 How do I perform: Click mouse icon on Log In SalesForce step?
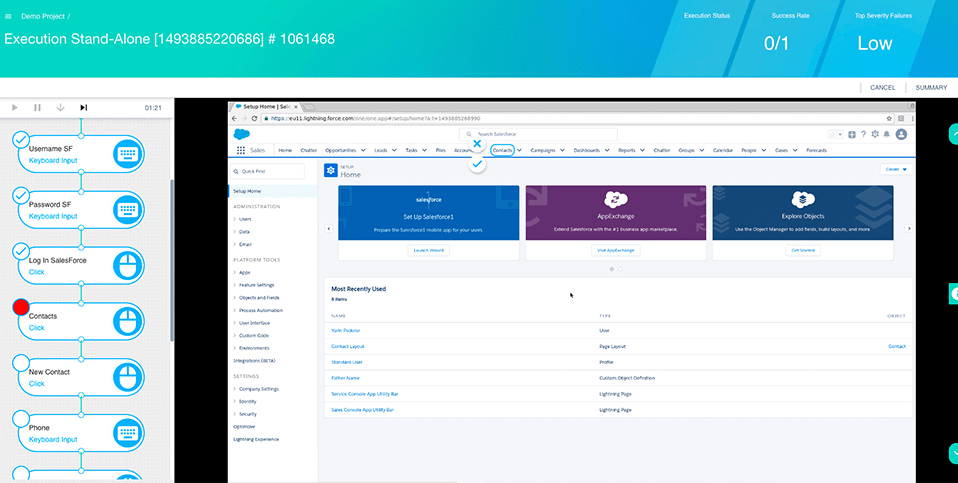point(128,266)
